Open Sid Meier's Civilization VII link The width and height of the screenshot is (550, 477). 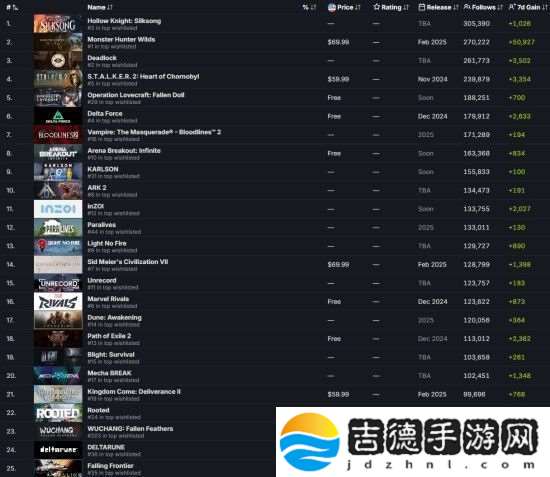pyautogui.click(x=128, y=262)
